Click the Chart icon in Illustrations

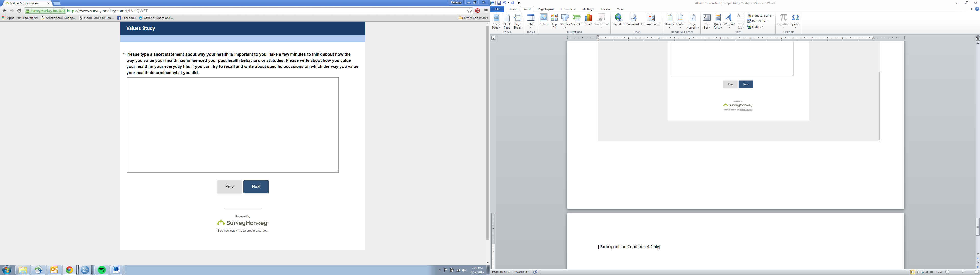[x=588, y=20]
